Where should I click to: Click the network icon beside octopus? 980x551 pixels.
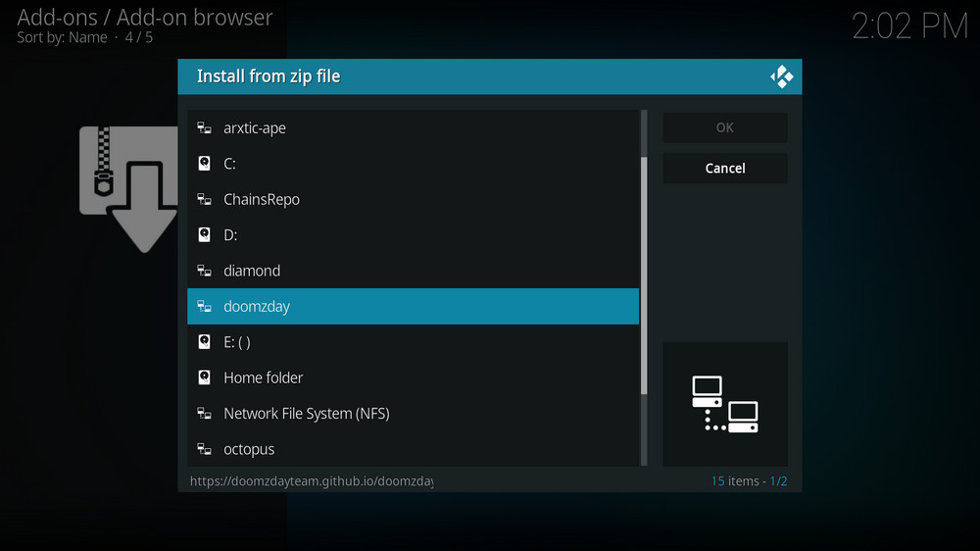tap(204, 449)
